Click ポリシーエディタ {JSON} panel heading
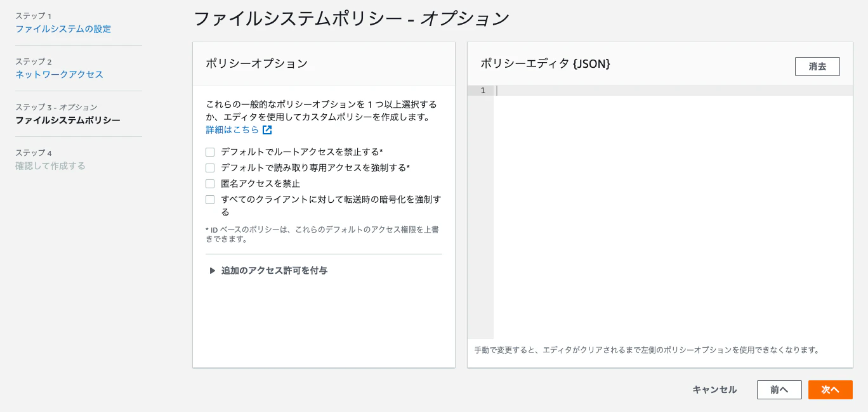Image resolution: width=868 pixels, height=412 pixels. (x=545, y=63)
